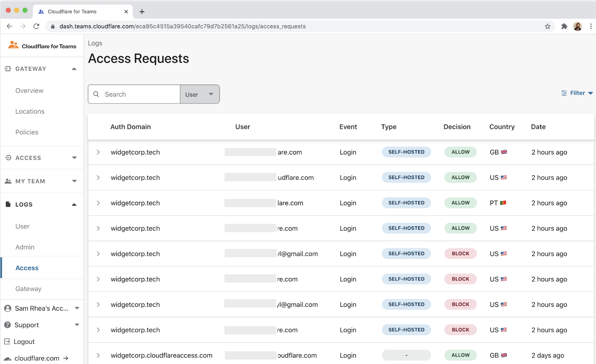
Task: Click the Access section icon
Action: (x=8, y=158)
